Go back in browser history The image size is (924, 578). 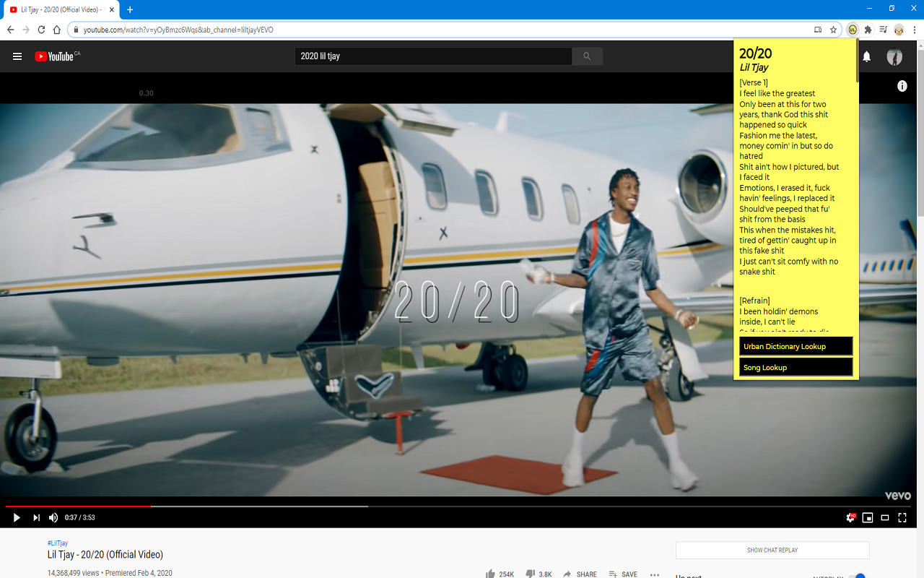[10, 30]
